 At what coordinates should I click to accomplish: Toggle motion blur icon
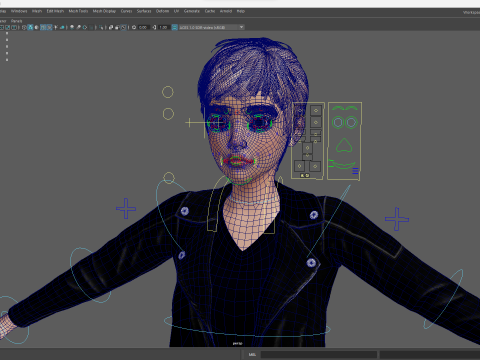(78, 27)
